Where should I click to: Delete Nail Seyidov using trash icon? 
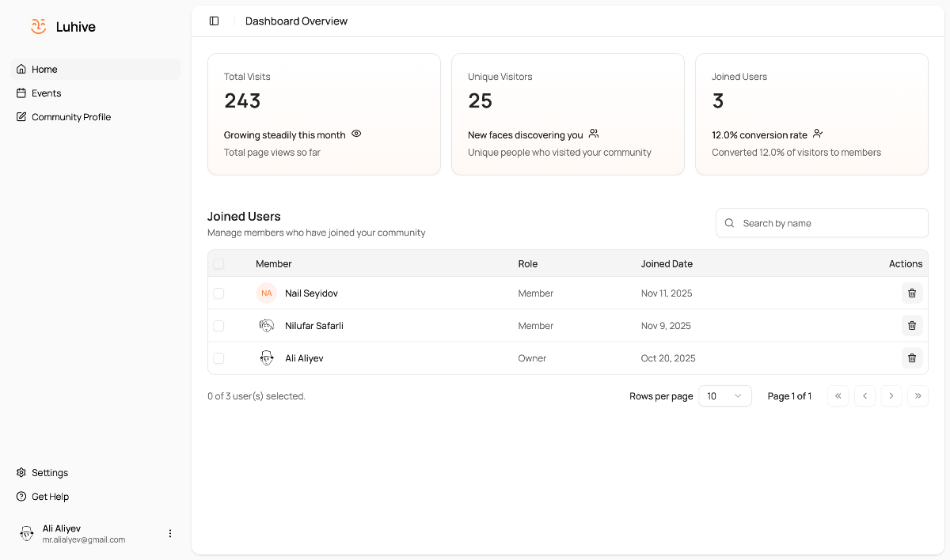pos(912,293)
